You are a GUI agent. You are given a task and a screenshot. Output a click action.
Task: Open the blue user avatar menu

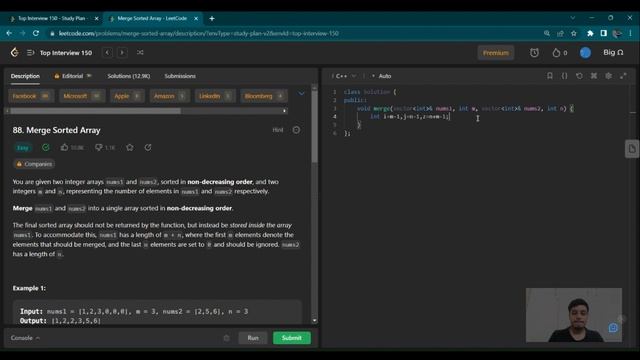[x=585, y=53]
